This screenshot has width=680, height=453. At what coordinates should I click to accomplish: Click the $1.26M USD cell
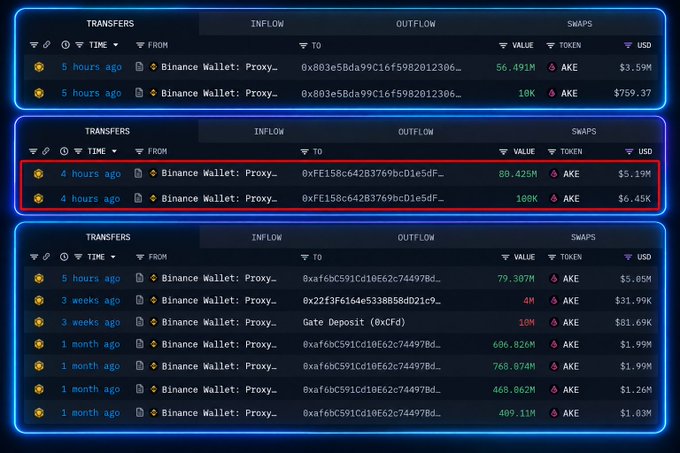tap(635, 390)
